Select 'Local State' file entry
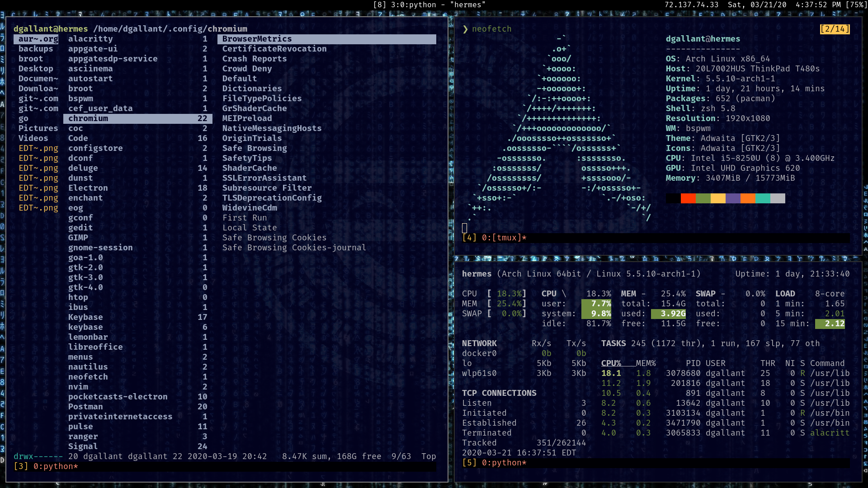Screen dimensions: 868x488 250,228
